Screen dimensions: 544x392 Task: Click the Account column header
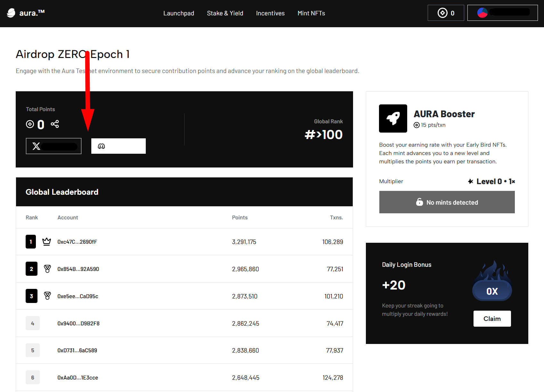(68, 217)
